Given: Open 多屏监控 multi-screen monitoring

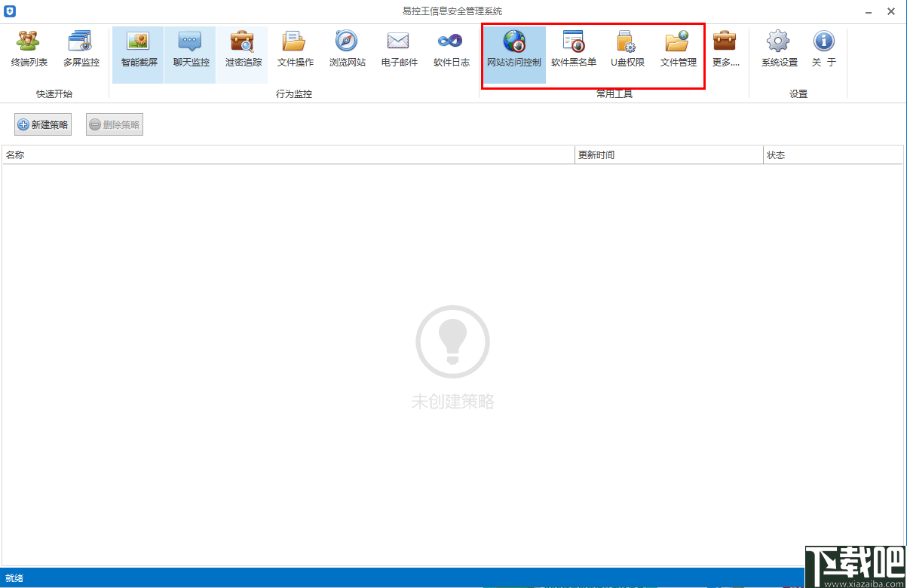Looking at the screenshot, I should 81,50.
